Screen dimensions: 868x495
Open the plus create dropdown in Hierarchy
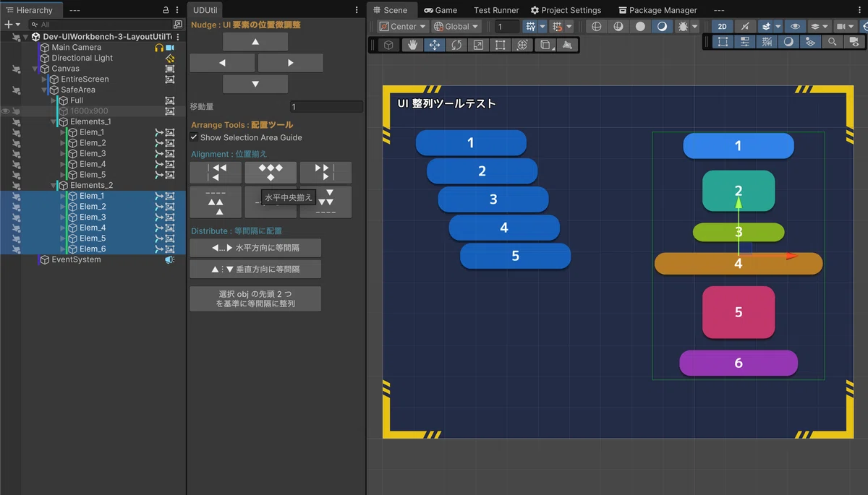tap(12, 25)
